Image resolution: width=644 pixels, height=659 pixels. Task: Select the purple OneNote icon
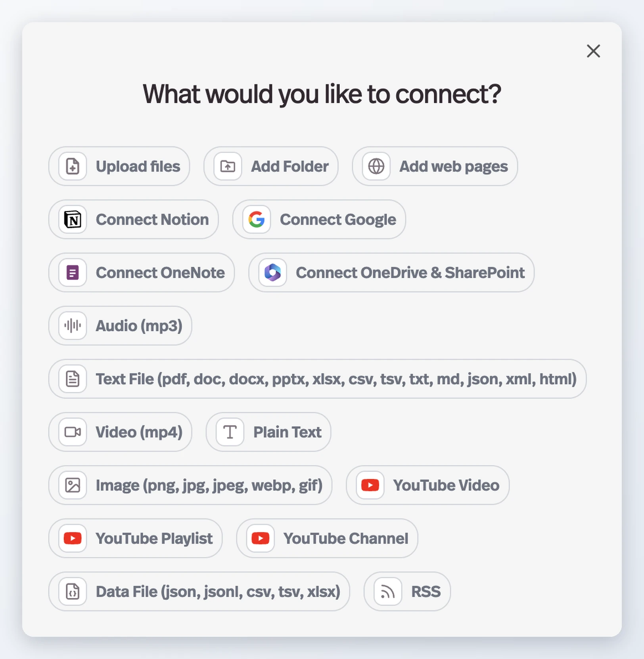73,273
